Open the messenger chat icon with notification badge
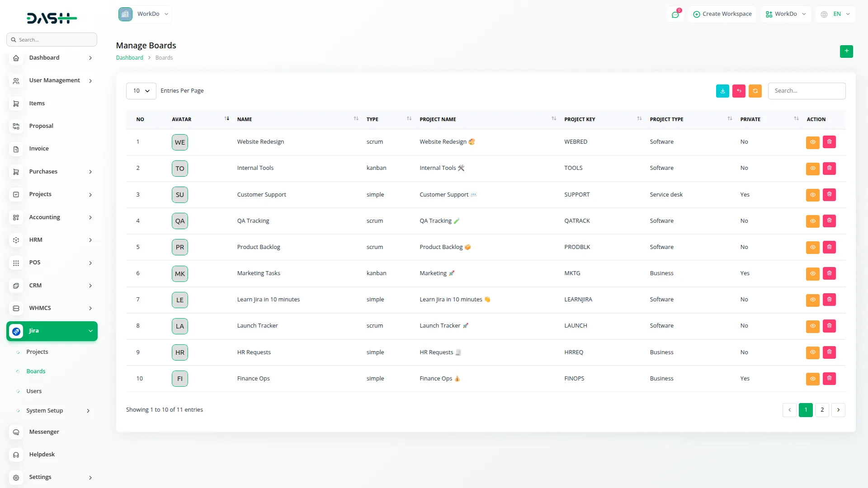Image resolution: width=868 pixels, height=488 pixels. (675, 14)
